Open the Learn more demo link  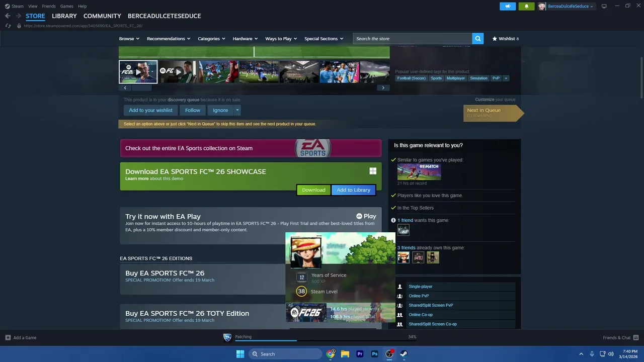pos(137,178)
